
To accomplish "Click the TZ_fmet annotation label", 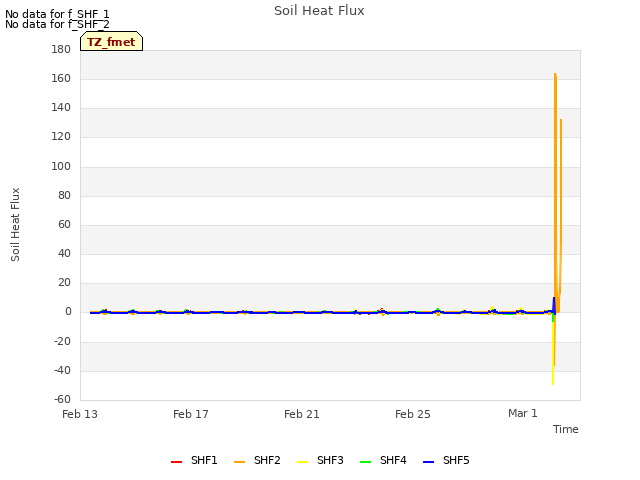I will [x=111, y=42].
